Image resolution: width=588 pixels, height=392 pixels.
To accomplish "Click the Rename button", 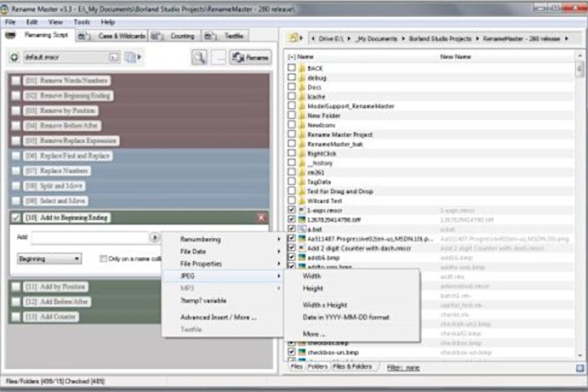I will [251, 57].
